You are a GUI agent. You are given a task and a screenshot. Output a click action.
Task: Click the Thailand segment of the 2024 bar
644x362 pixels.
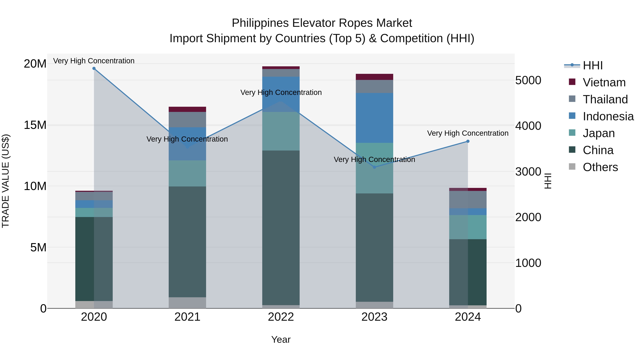[468, 200]
